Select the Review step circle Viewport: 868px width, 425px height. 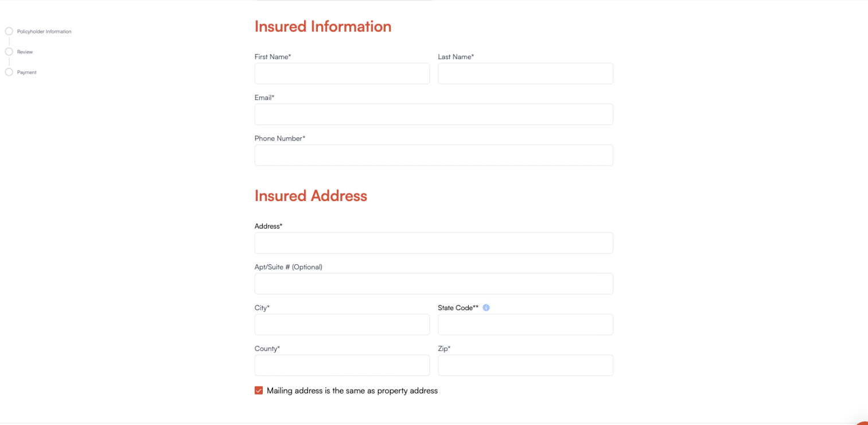point(9,51)
